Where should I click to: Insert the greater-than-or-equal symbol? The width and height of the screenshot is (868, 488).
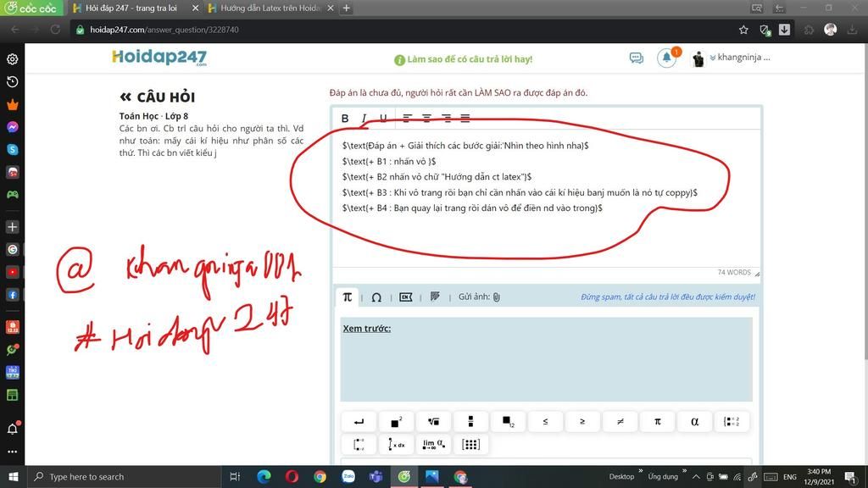click(x=582, y=422)
